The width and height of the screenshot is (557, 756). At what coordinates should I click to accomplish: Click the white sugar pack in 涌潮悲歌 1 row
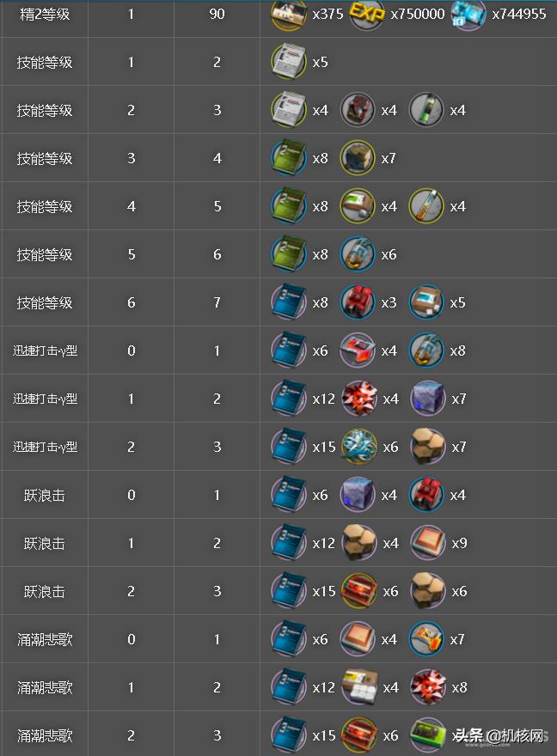coord(358,687)
